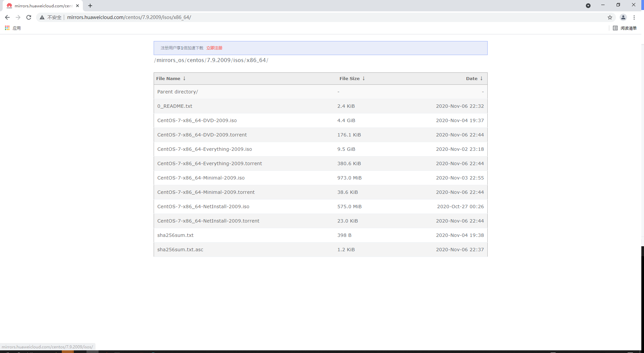Open the Chrome profile avatar menu
The height and width of the screenshot is (353, 644).
pos(623,17)
